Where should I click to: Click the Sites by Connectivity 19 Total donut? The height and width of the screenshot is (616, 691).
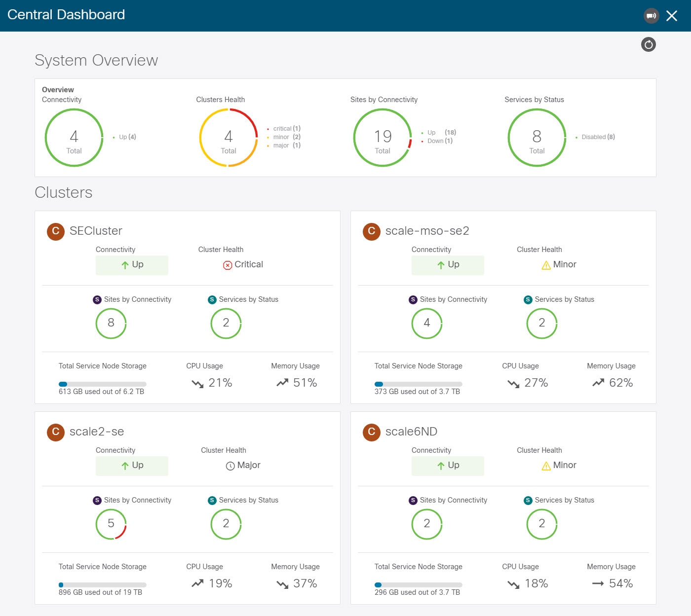tap(383, 138)
